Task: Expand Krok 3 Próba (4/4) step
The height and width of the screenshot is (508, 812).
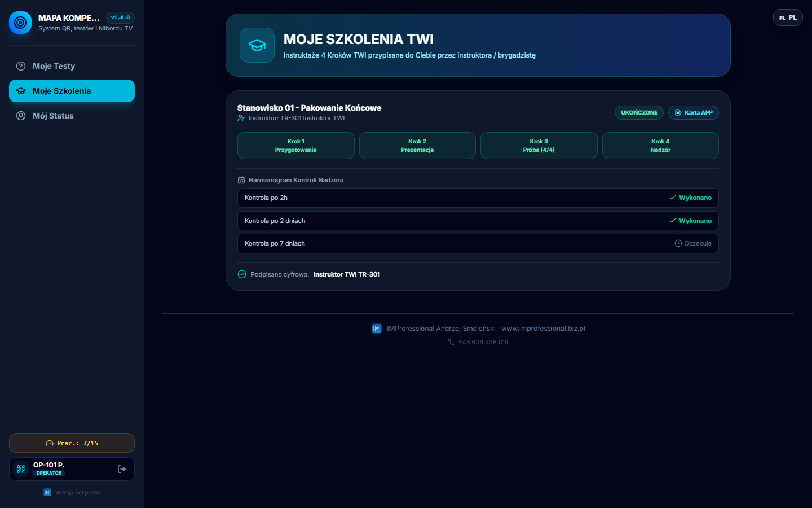Action: coord(539,146)
